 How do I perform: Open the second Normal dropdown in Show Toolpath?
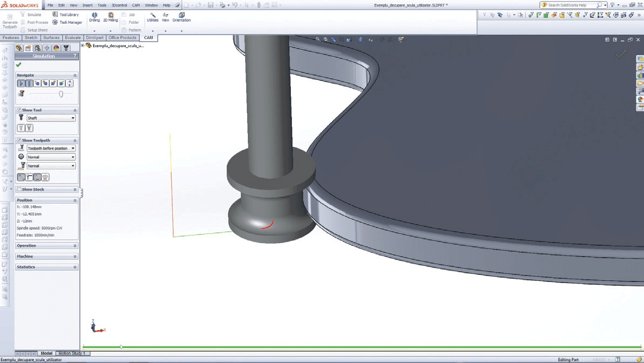coord(51,157)
